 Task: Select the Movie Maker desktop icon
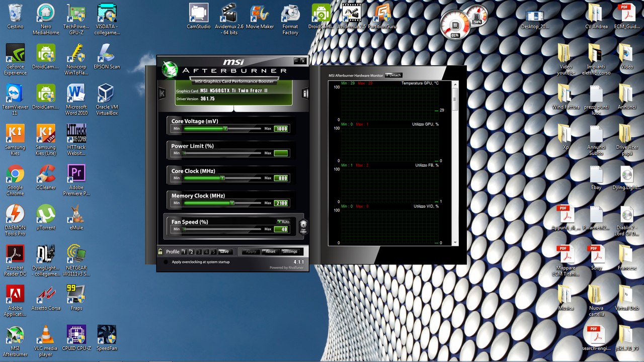coord(260,17)
